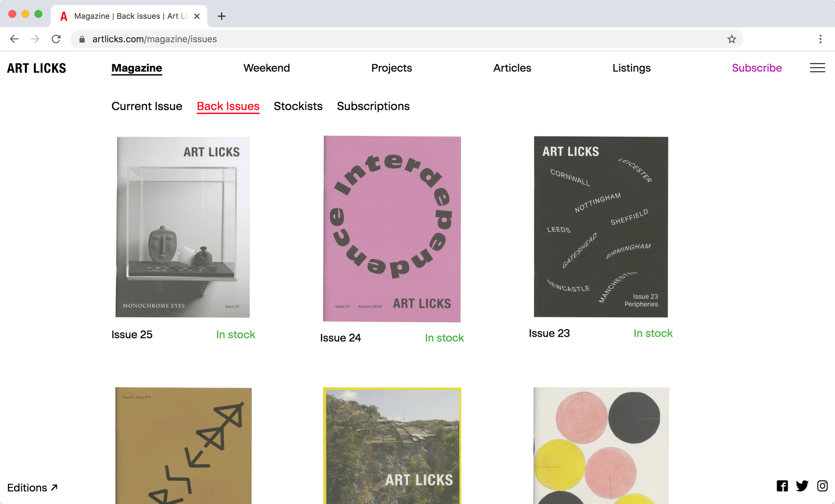Open Art Licks Facebook page icon
This screenshot has width=835, height=504.
pos(782,486)
